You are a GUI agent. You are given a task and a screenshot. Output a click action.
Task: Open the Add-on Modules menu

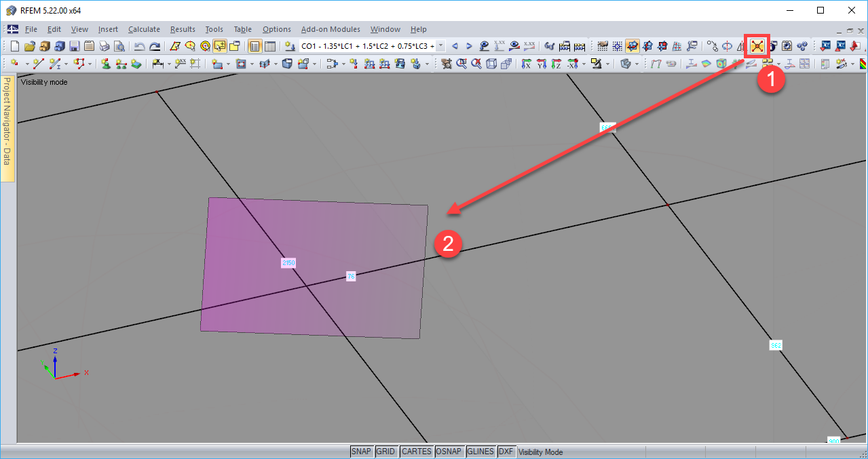tap(331, 29)
